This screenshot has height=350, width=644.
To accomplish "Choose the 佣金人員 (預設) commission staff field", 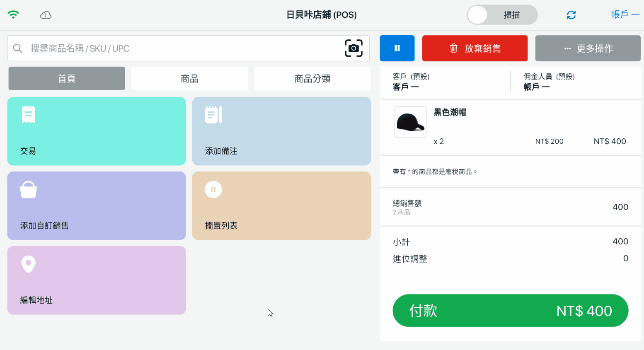I will pyautogui.click(x=575, y=82).
